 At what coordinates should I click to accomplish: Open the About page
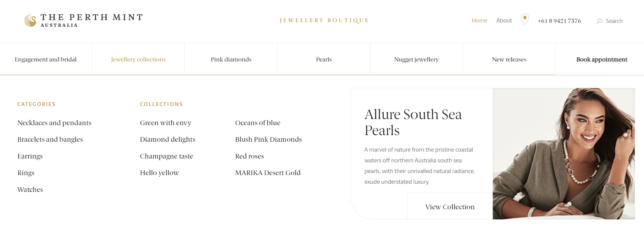click(x=504, y=20)
